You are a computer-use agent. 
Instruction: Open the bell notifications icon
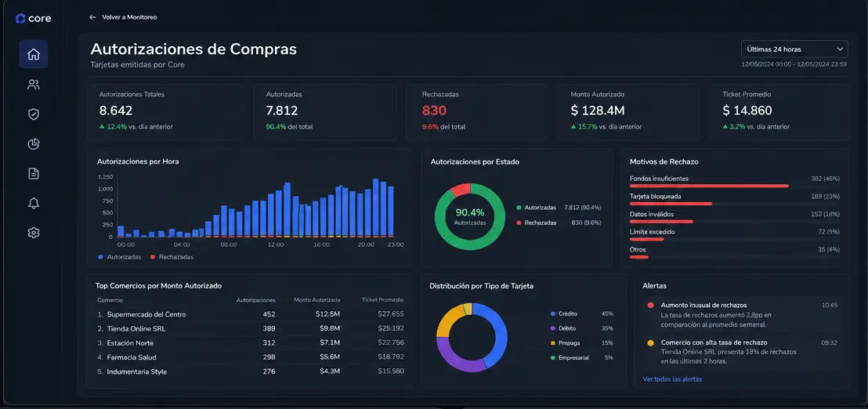[x=33, y=203]
